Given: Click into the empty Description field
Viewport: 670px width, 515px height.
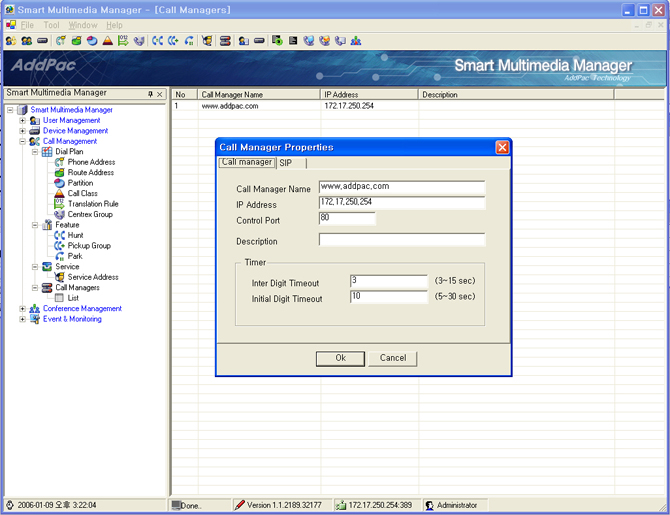Looking at the screenshot, I should pyautogui.click(x=402, y=241).
